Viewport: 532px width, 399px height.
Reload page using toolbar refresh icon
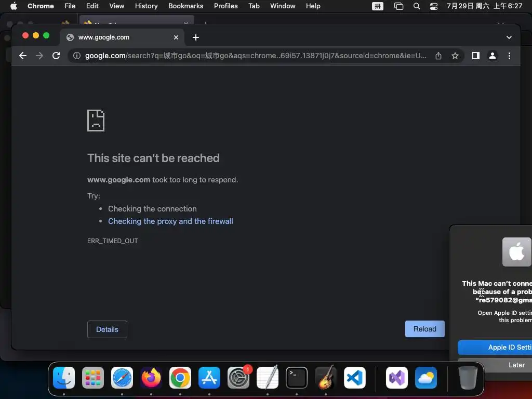[x=56, y=56]
